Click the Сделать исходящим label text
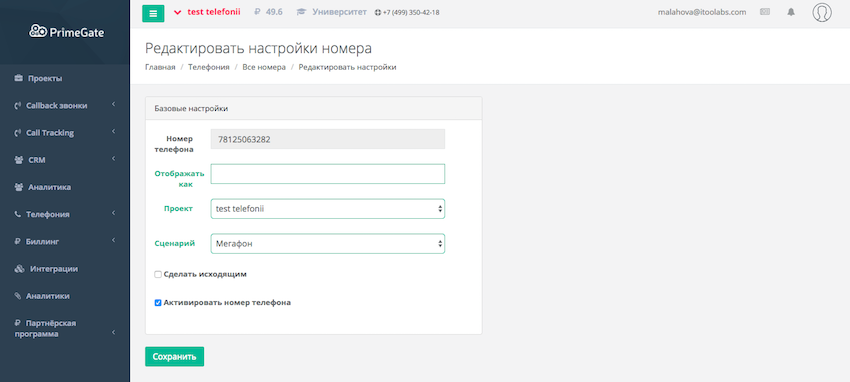 click(x=205, y=275)
